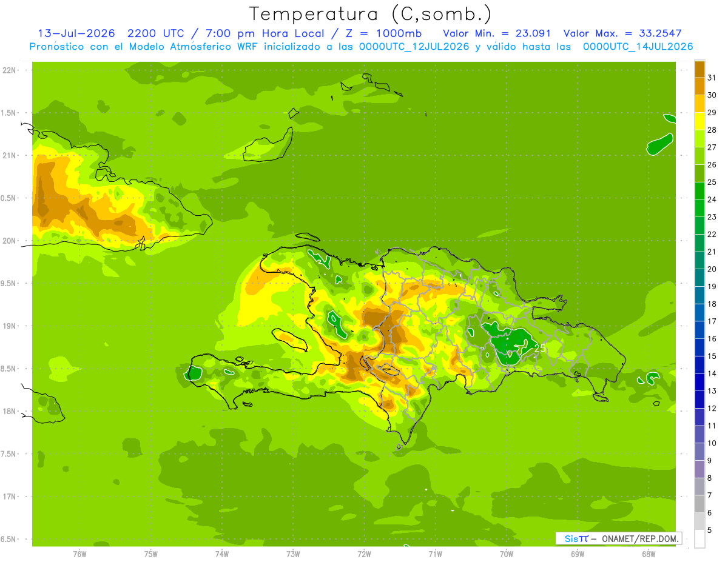The width and height of the screenshot is (728, 562).
Task: Click the colorbar label "31"
Action: [712, 78]
